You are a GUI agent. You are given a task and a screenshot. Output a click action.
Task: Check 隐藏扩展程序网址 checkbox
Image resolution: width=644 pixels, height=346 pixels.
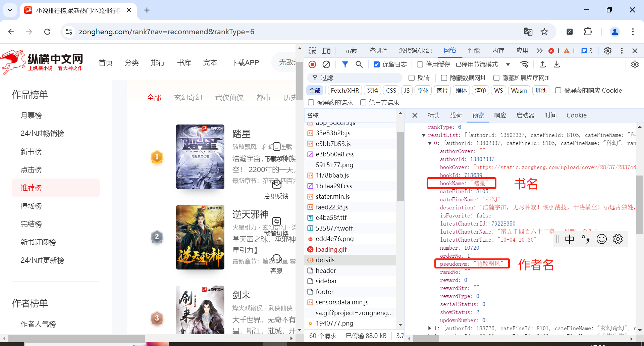[x=496, y=78]
